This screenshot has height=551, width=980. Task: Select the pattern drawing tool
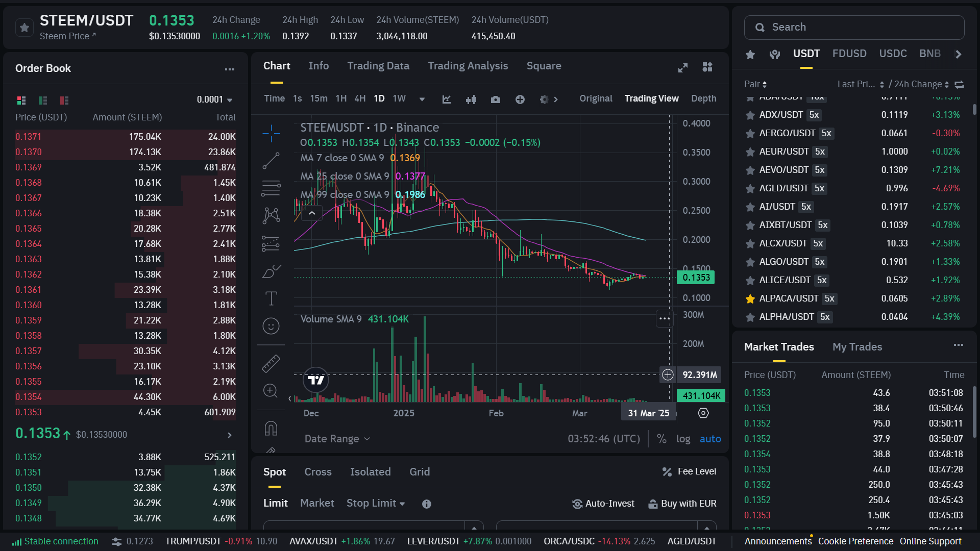[x=271, y=215]
